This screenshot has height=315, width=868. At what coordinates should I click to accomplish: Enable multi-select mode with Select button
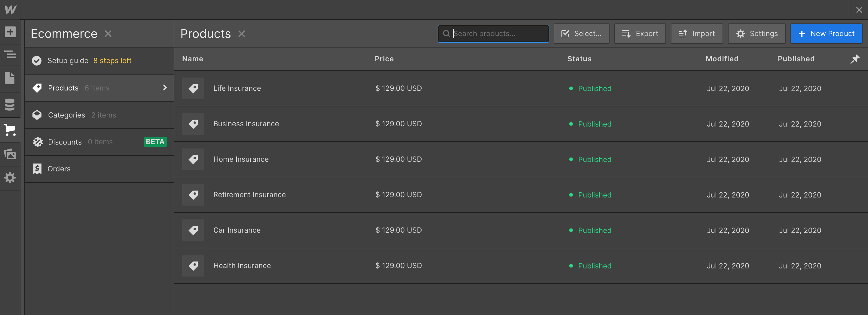581,33
